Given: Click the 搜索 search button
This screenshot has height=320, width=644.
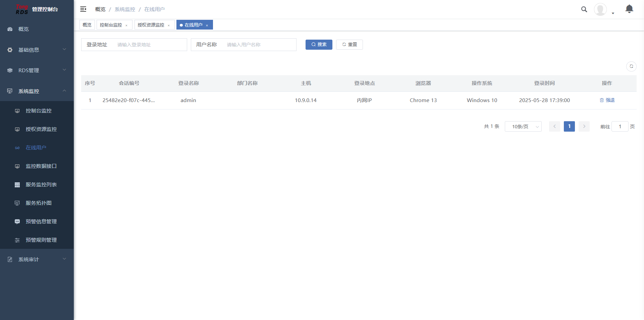Looking at the screenshot, I should pyautogui.click(x=319, y=45).
